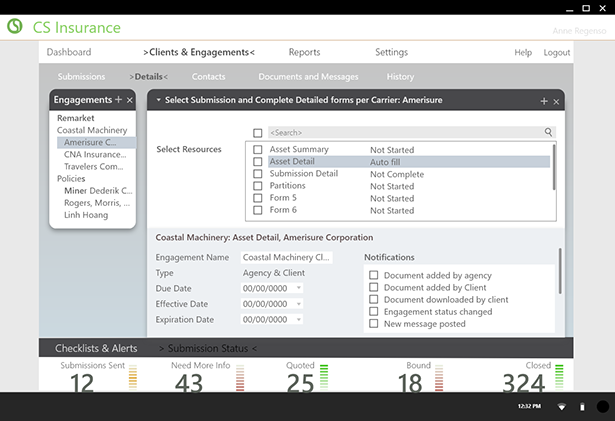Click the battery icon in system tray
Image resolution: width=615 pixels, height=421 pixels.
[x=582, y=407]
